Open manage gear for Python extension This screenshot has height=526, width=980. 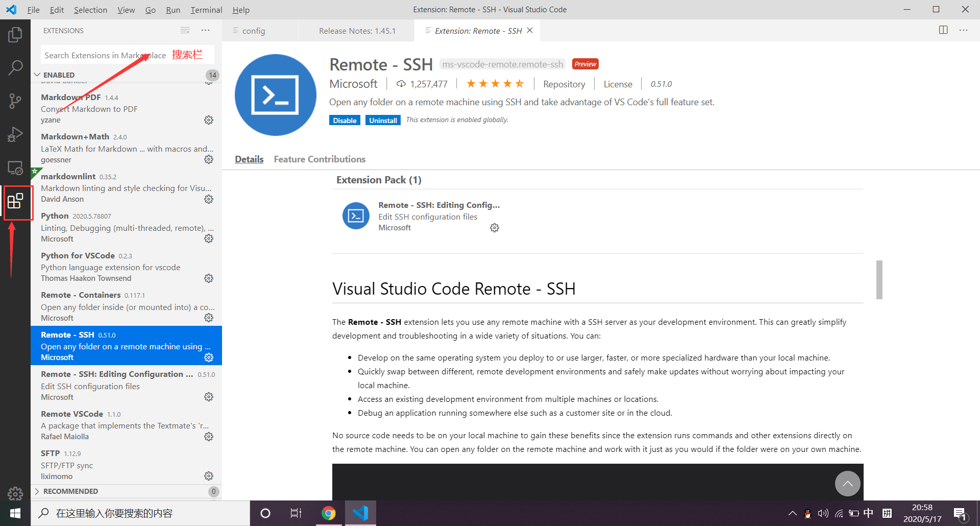tap(209, 238)
